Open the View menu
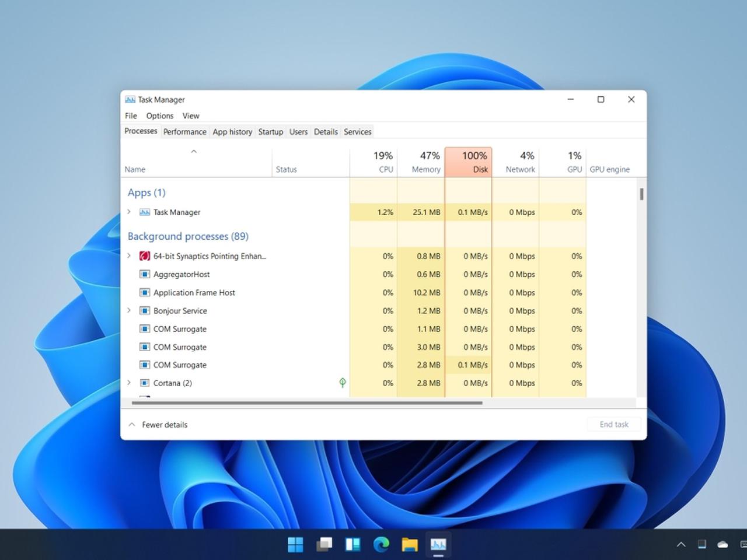The image size is (747, 560). pyautogui.click(x=191, y=116)
